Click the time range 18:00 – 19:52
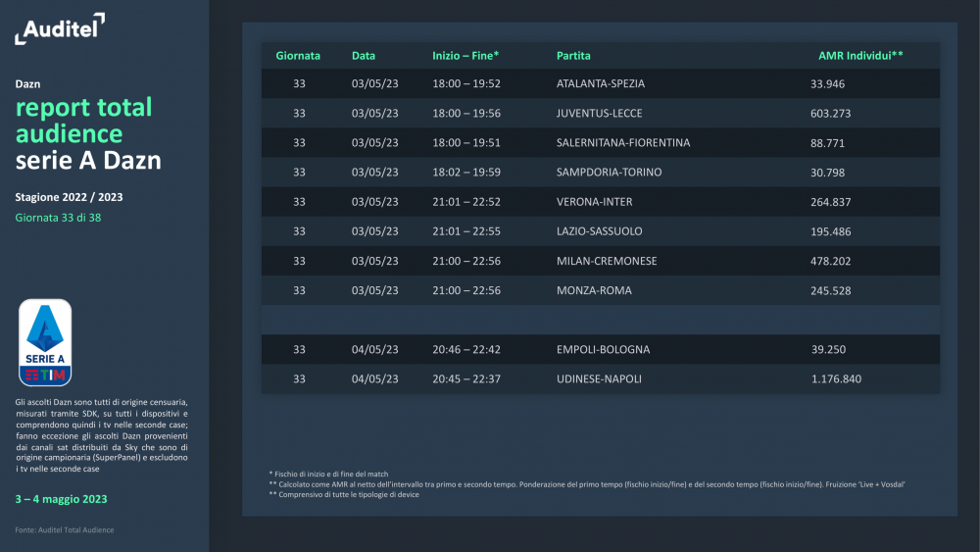Image resolution: width=980 pixels, height=552 pixels. pyautogui.click(x=466, y=83)
